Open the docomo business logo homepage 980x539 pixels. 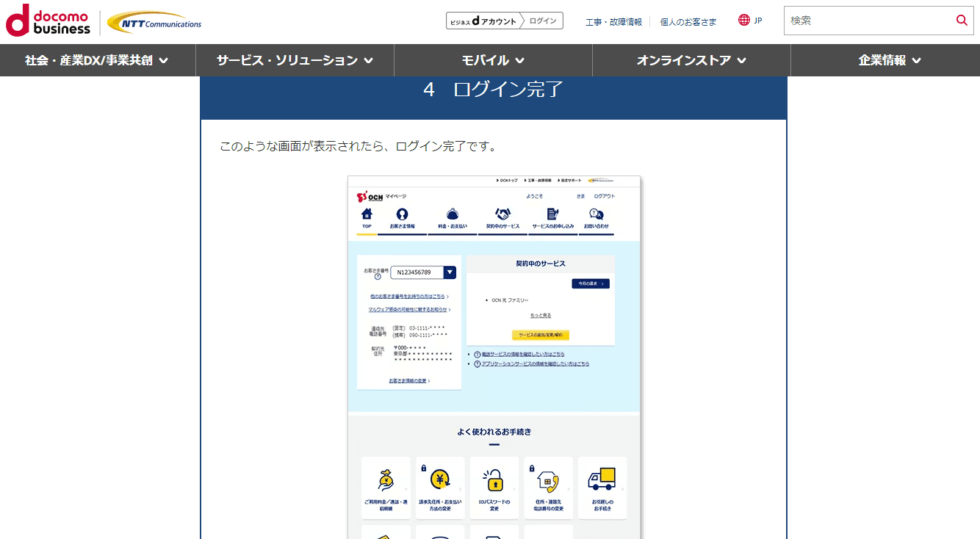48,21
